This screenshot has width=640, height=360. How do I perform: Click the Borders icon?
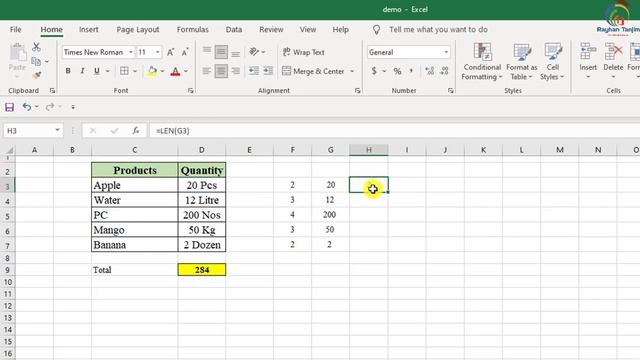(124, 71)
